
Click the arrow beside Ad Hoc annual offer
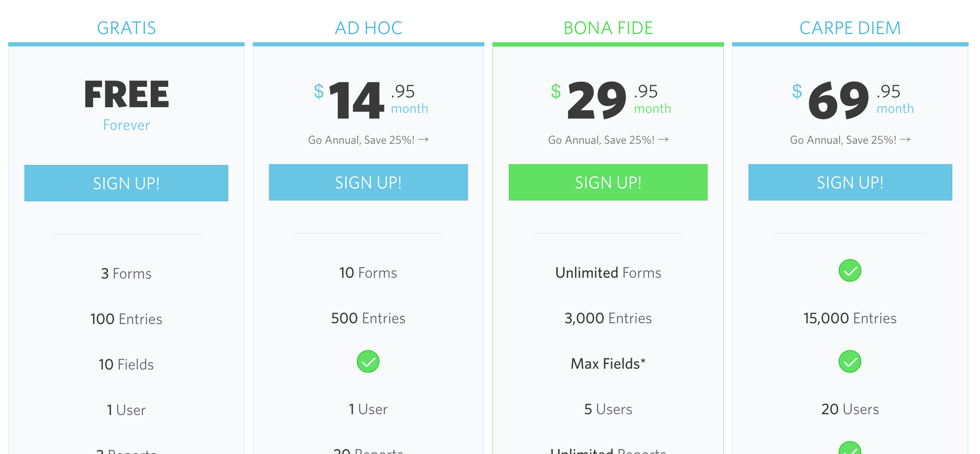[x=423, y=140]
